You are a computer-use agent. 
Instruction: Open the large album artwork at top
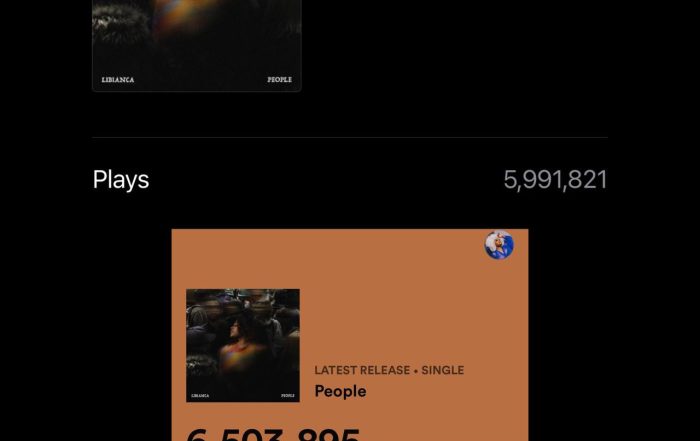tap(196, 46)
